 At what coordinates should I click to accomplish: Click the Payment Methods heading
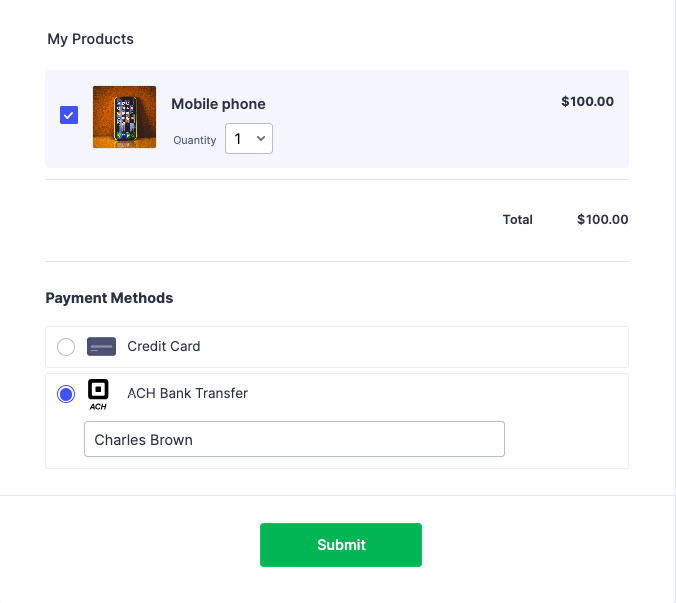tap(109, 298)
